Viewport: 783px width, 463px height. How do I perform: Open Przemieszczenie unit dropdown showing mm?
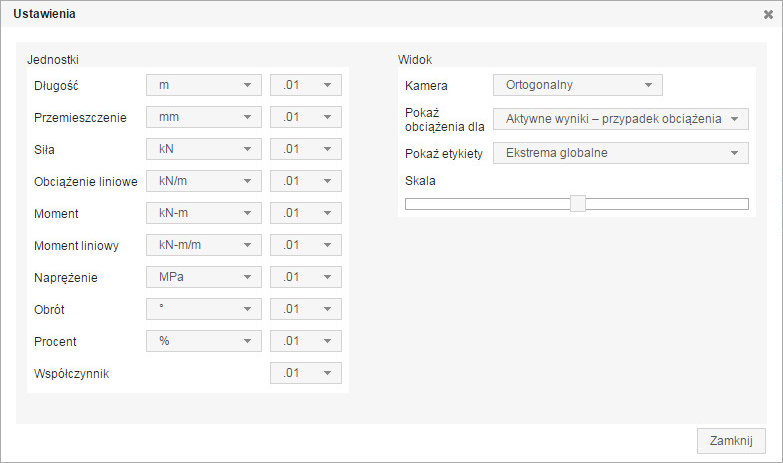(204, 117)
